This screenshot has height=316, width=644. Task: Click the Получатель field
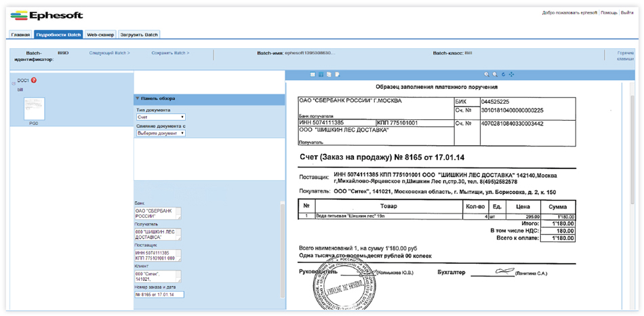click(158, 235)
